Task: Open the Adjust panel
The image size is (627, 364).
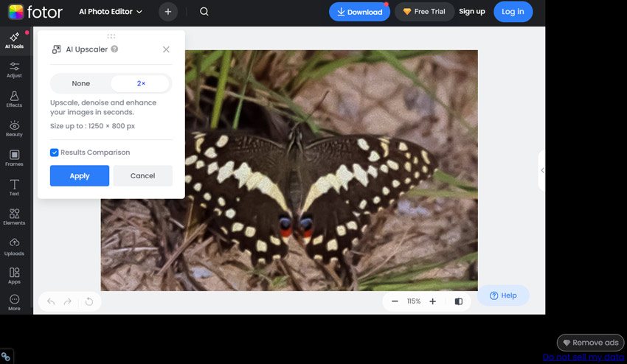Action: point(15,70)
